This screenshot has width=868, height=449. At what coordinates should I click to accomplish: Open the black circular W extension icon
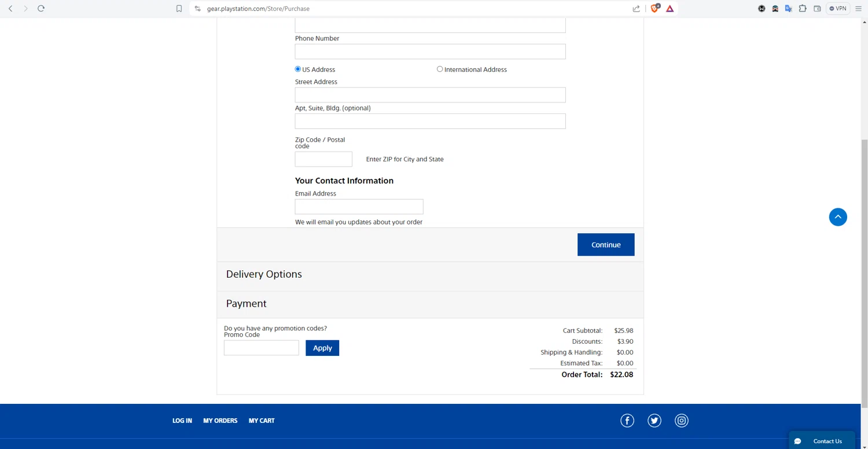tap(762, 9)
